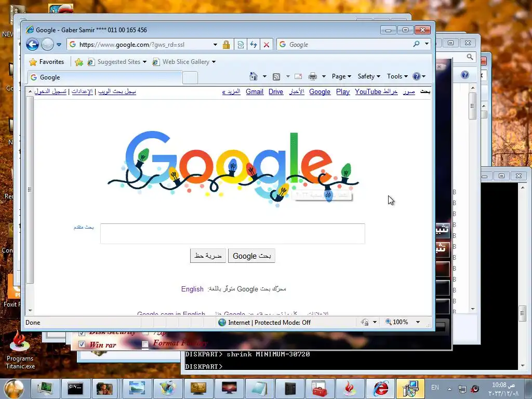Viewport: 532px width, 399px height.
Task: Open the YouTube link
Action: (x=368, y=91)
